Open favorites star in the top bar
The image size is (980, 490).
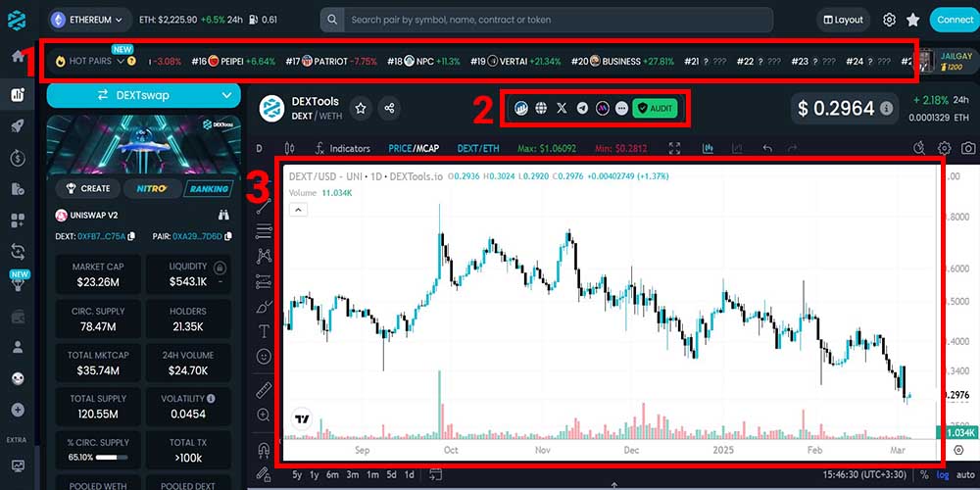[x=913, y=20]
